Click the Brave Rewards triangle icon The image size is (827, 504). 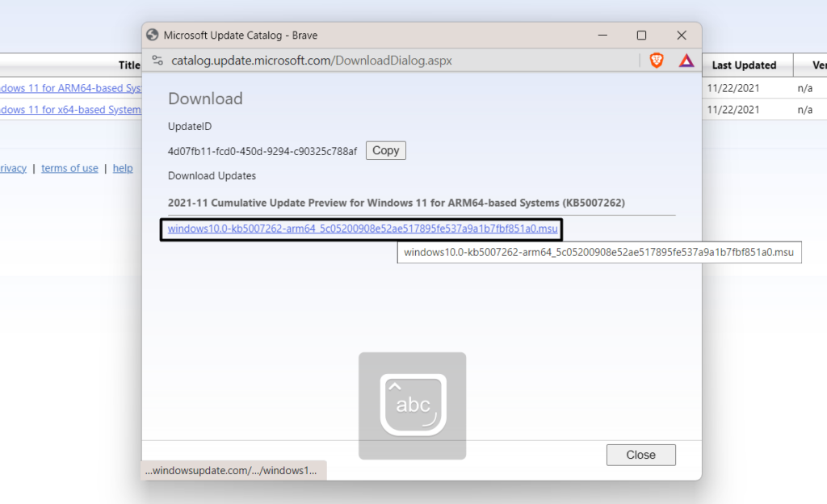686,61
